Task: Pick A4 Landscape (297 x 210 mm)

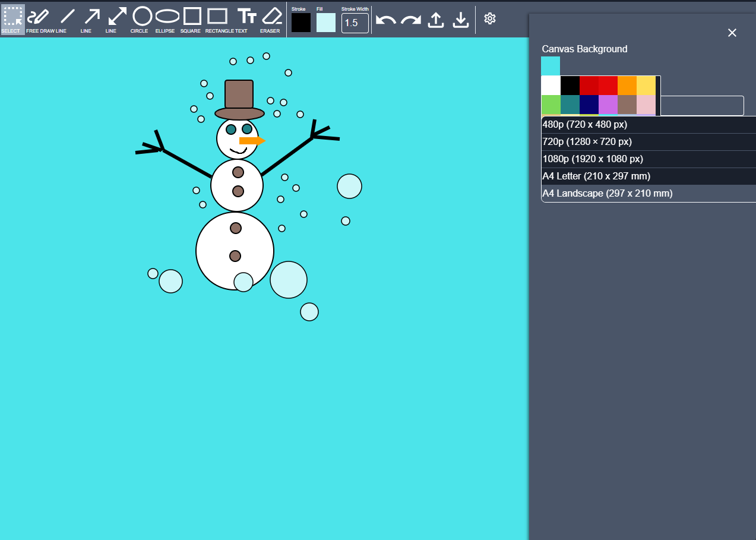Action: click(649, 194)
